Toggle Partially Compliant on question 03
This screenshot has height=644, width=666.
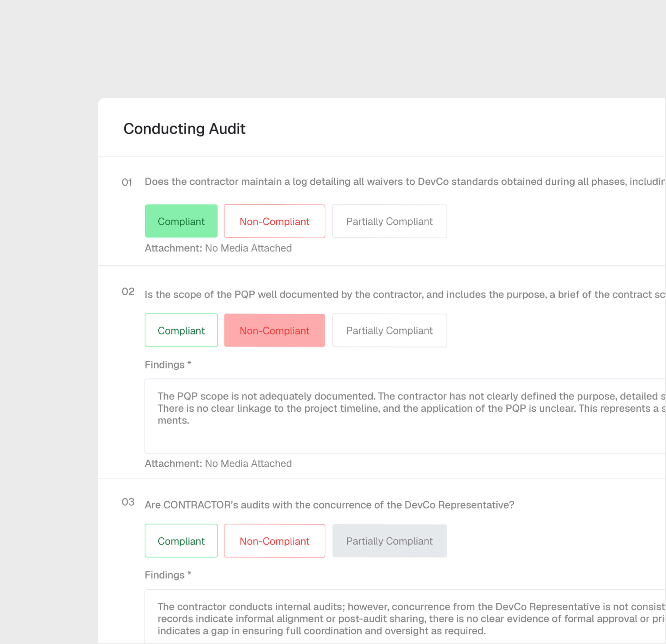click(389, 541)
